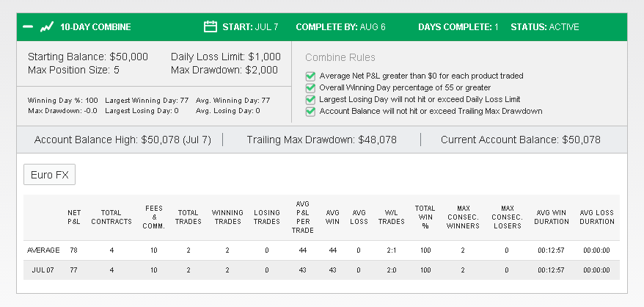Click the WINNING TRADES column header

tap(227, 217)
